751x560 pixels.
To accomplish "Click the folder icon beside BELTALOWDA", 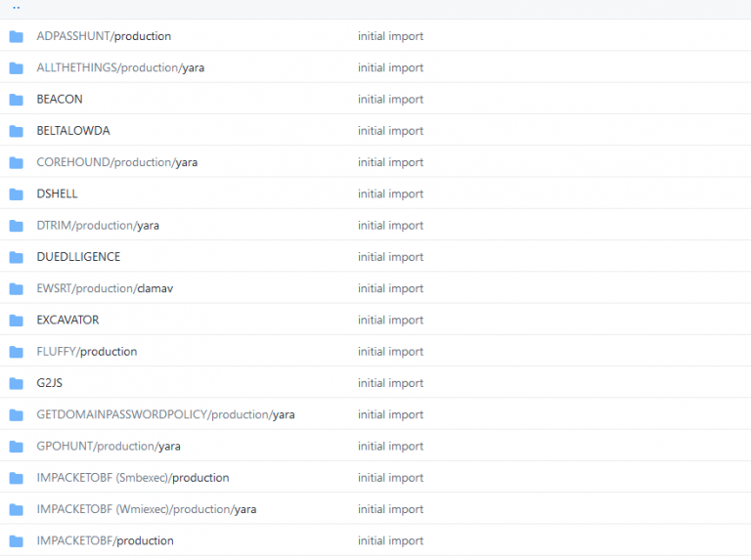I will [16, 131].
